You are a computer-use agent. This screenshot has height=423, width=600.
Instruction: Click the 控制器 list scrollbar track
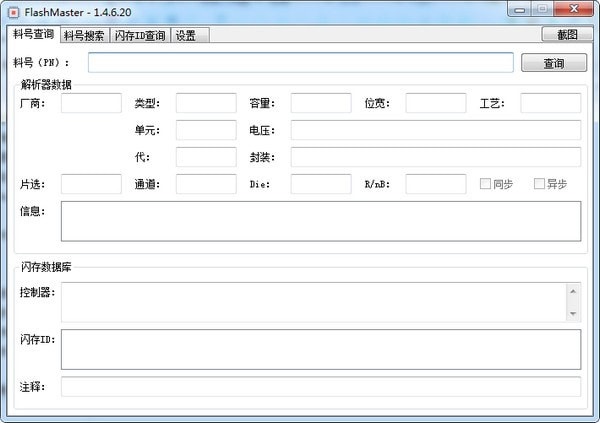pyautogui.click(x=573, y=302)
